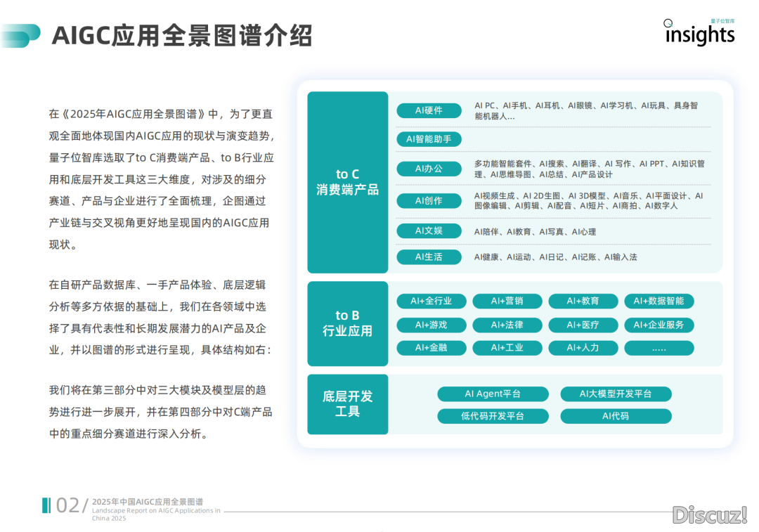
Task: Choose the AI生活 category pill
Action: pyautogui.click(x=429, y=257)
